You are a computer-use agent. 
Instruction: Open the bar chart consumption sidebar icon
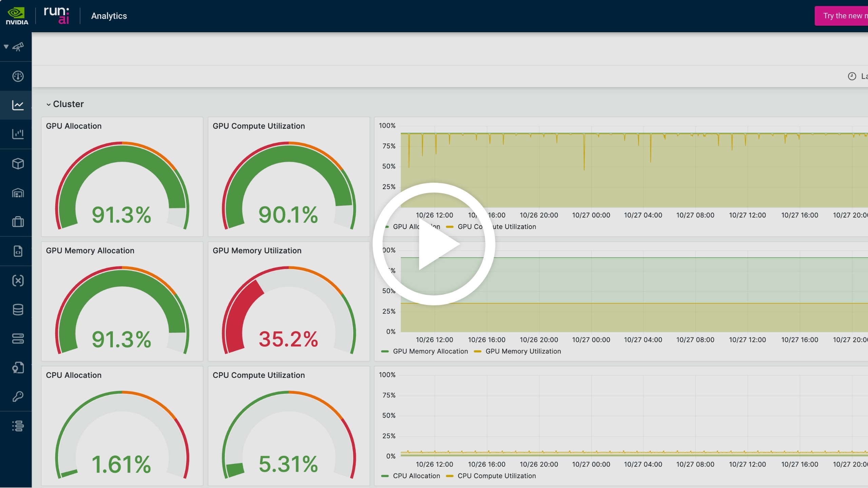(18, 134)
